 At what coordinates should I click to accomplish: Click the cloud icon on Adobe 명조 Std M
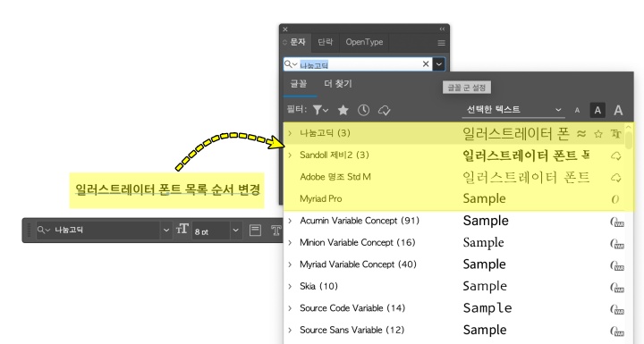615,177
